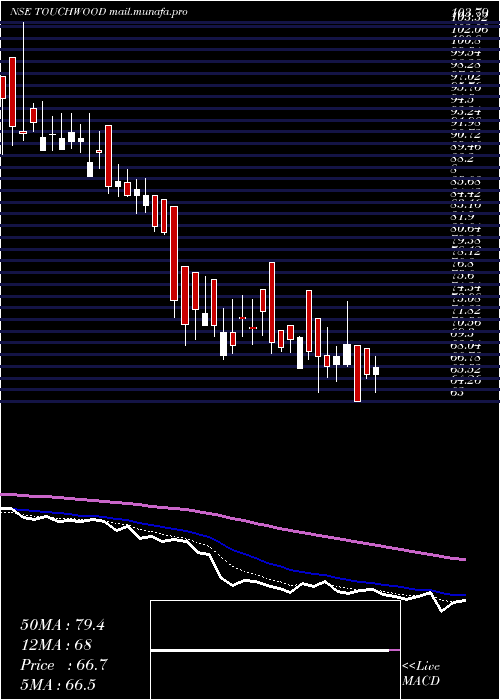Click the 83.16 price axis label
500x700 pixels.
[x=466, y=206]
